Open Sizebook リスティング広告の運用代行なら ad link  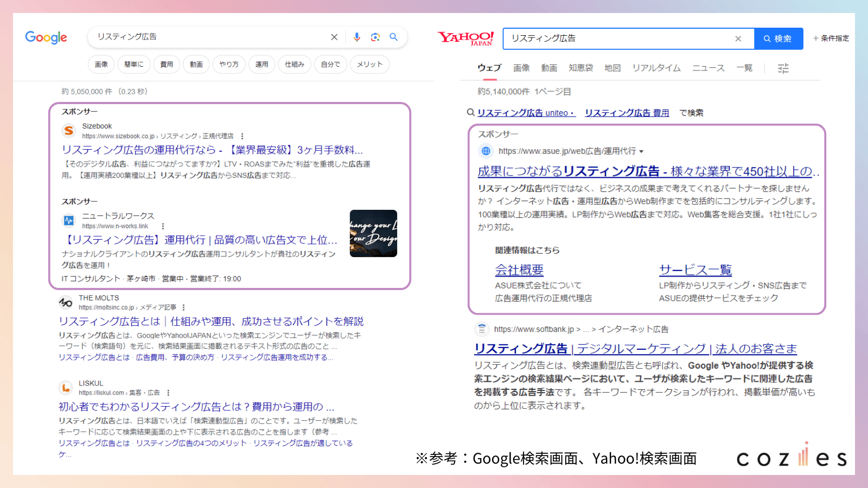212,150
